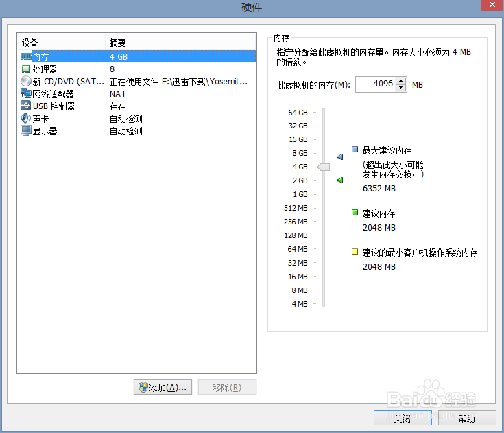Click the 6352 MB max recommended value
The width and height of the screenshot is (504, 433).
tap(379, 189)
